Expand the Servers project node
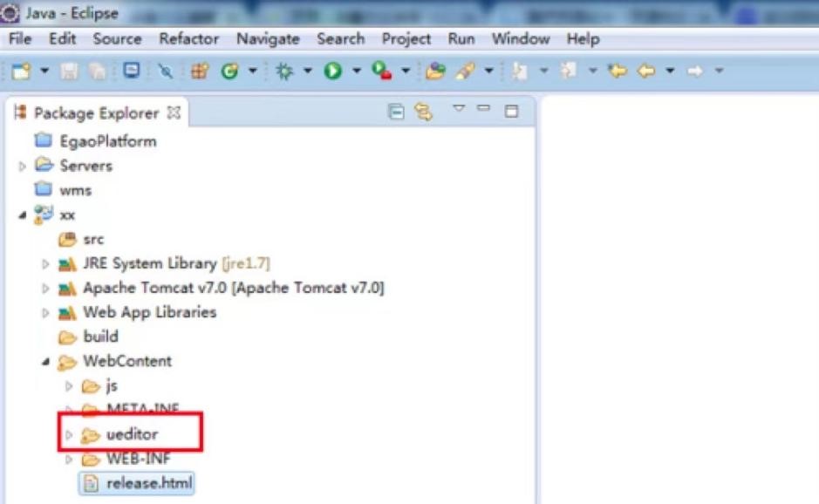 coord(22,166)
